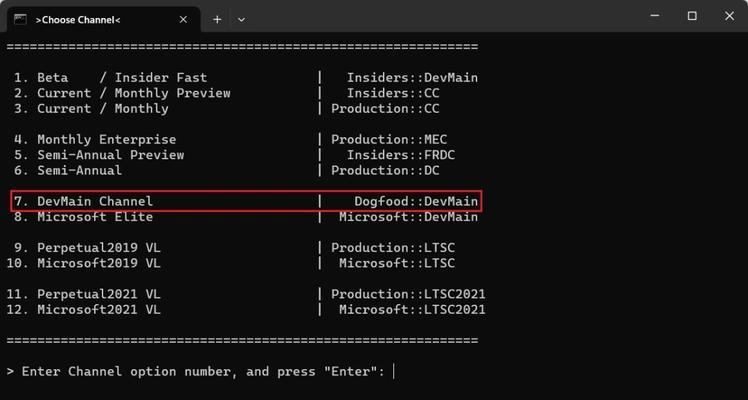Click '7. DevMain Channel' text
748x400 pixels.
pos(83,201)
